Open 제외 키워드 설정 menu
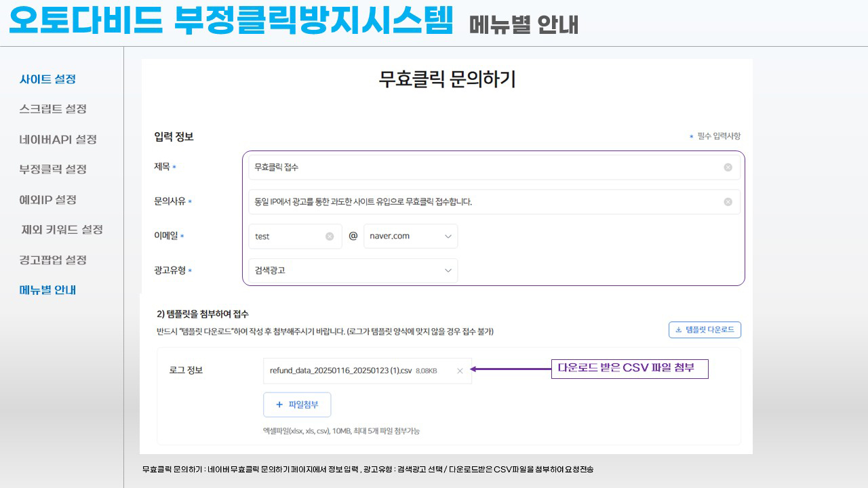Viewport: 868px width, 488px height. click(62, 230)
